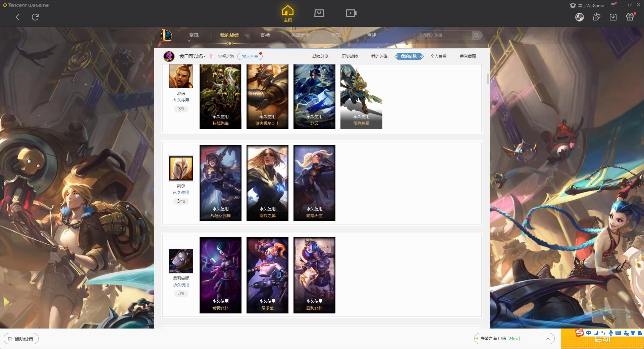Open the 钢铁之翼 skin card
This screenshot has height=349, width=644.
[x=267, y=183]
